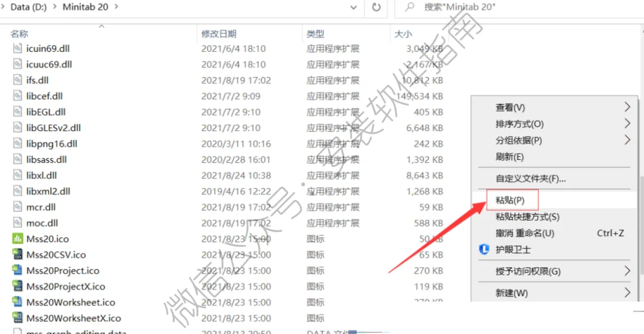Click the Mss20ProjectX.ico file icon
644x334 pixels.
tap(17, 286)
